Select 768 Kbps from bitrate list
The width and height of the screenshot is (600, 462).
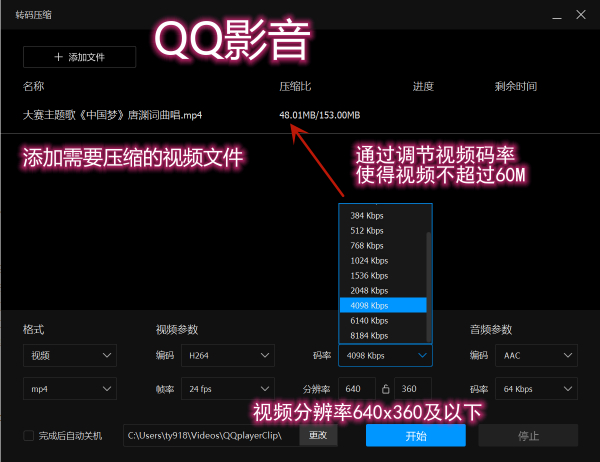[383, 245]
